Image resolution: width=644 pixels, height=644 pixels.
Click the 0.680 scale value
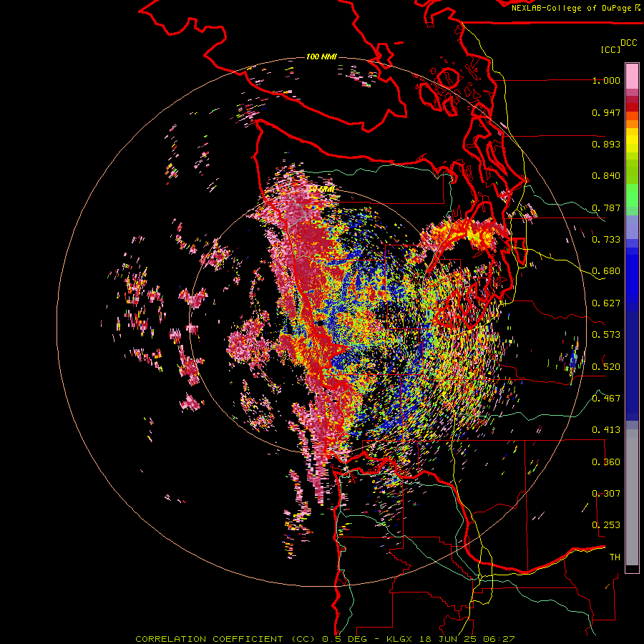point(606,271)
